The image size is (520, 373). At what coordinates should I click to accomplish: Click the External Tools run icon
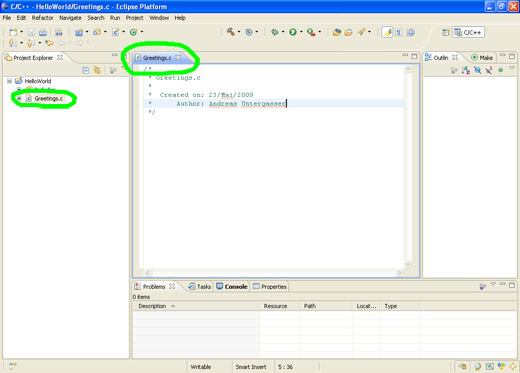[x=311, y=32]
